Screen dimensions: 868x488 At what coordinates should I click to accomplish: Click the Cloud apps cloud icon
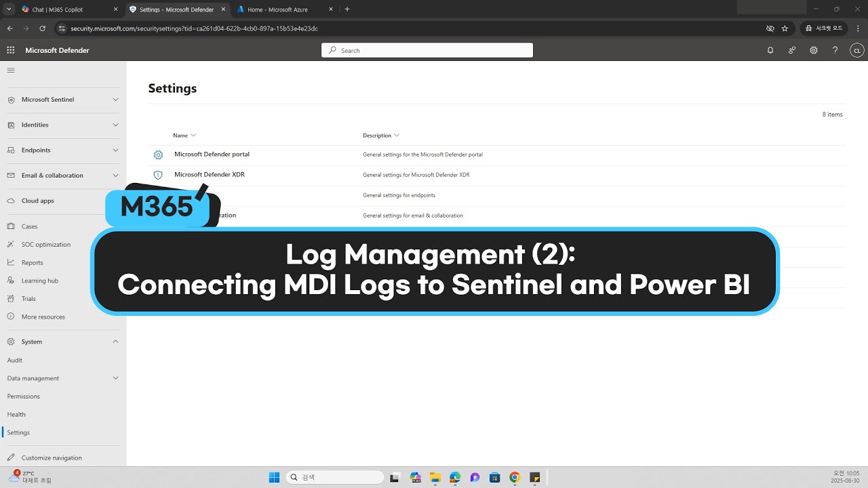(x=11, y=201)
